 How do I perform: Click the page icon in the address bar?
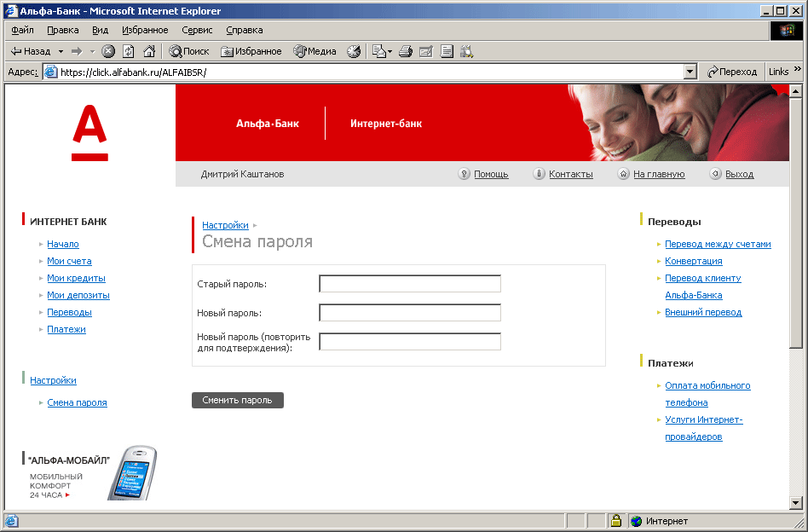click(50, 72)
